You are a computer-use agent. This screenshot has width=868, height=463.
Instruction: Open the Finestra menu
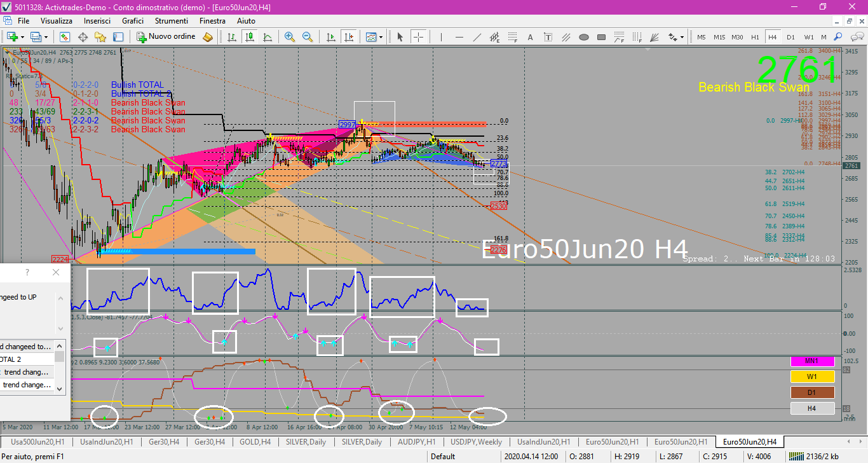[x=212, y=21]
